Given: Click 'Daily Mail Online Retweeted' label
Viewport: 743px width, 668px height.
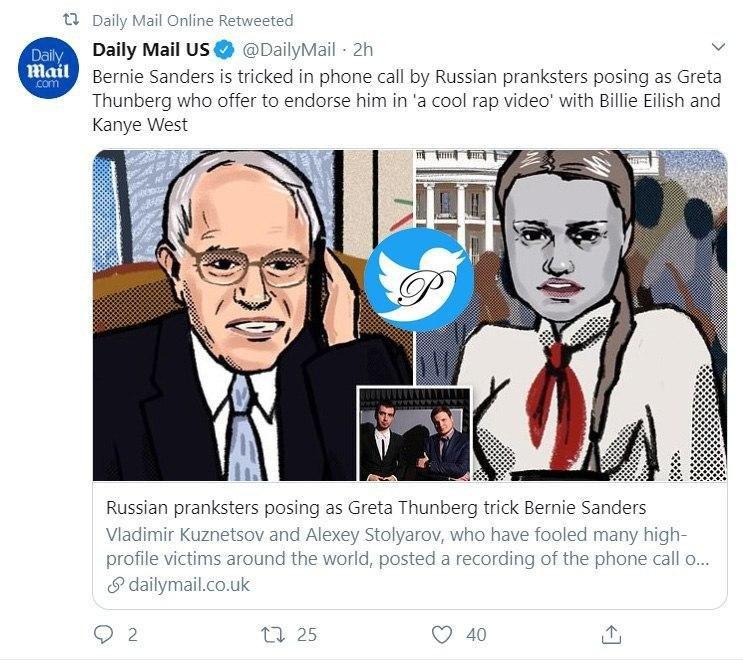Looking at the screenshot, I should (x=192, y=20).
